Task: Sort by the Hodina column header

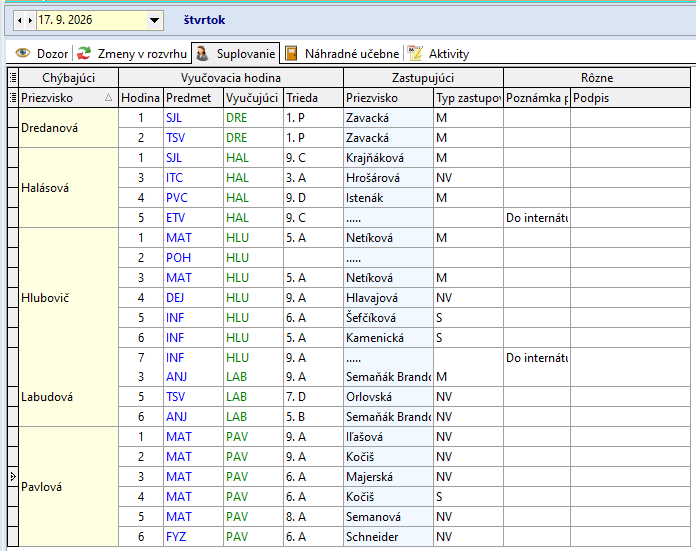Action: 141,98
